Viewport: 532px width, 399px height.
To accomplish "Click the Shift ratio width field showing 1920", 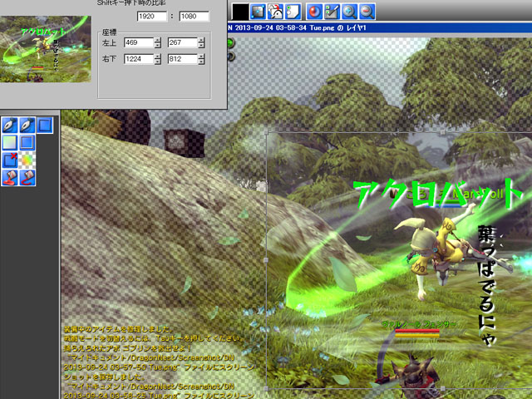I will point(152,16).
